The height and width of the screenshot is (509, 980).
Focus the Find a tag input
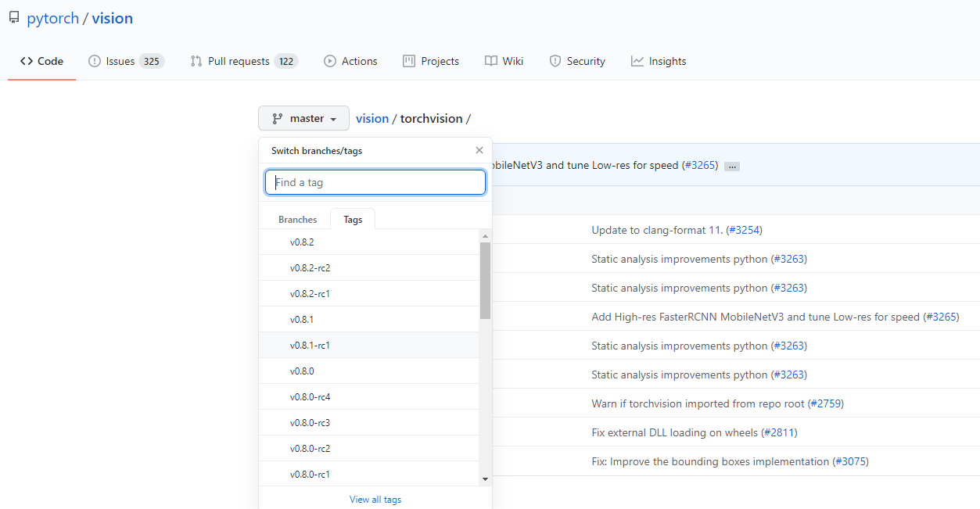375,182
